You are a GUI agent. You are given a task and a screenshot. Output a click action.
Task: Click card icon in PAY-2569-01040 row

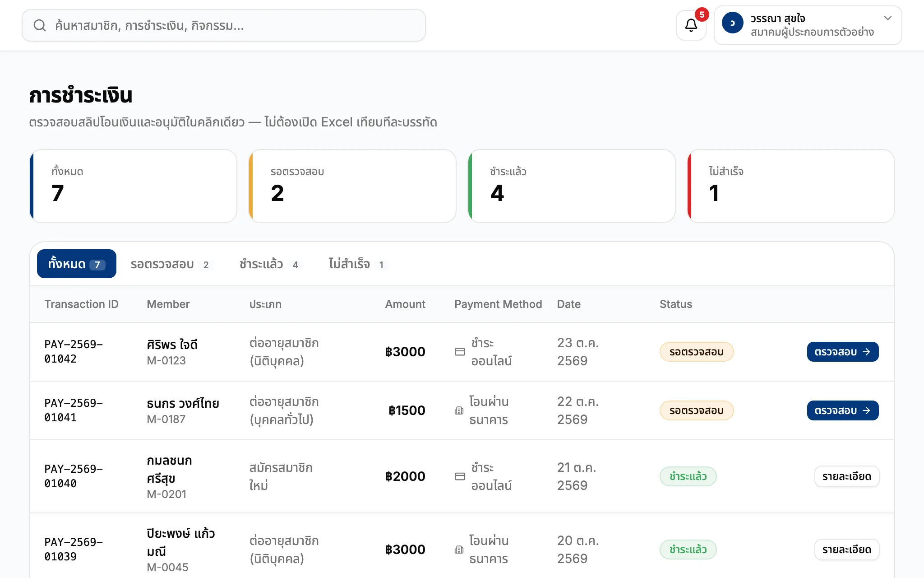pyautogui.click(x=460, y=476)
